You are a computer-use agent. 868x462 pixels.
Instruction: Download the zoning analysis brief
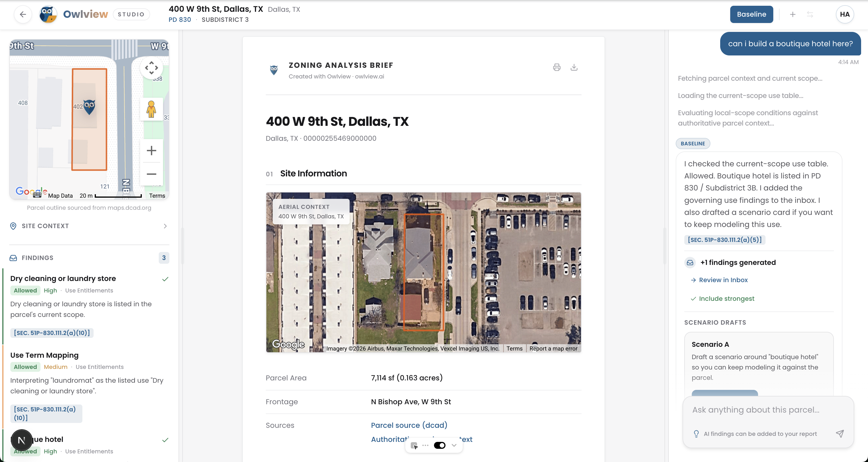point(574,68)
